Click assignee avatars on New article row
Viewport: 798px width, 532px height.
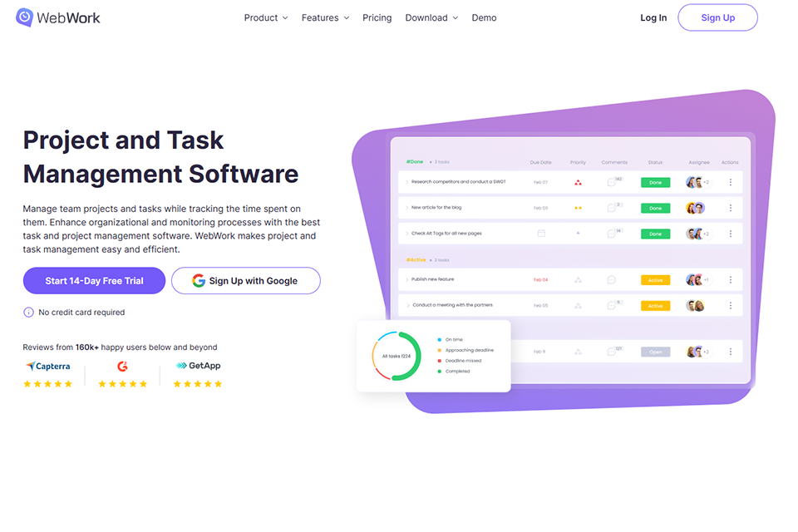coord(695,208)
